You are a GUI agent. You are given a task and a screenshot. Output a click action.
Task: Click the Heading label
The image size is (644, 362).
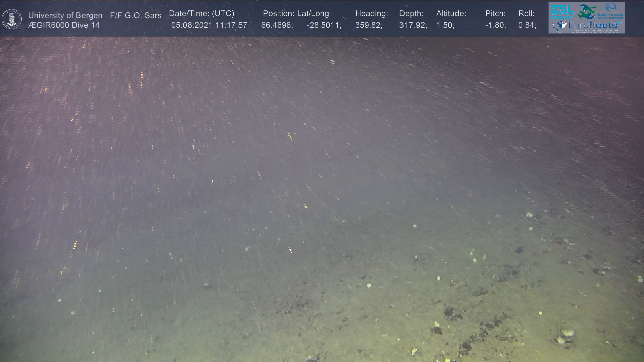371,13
